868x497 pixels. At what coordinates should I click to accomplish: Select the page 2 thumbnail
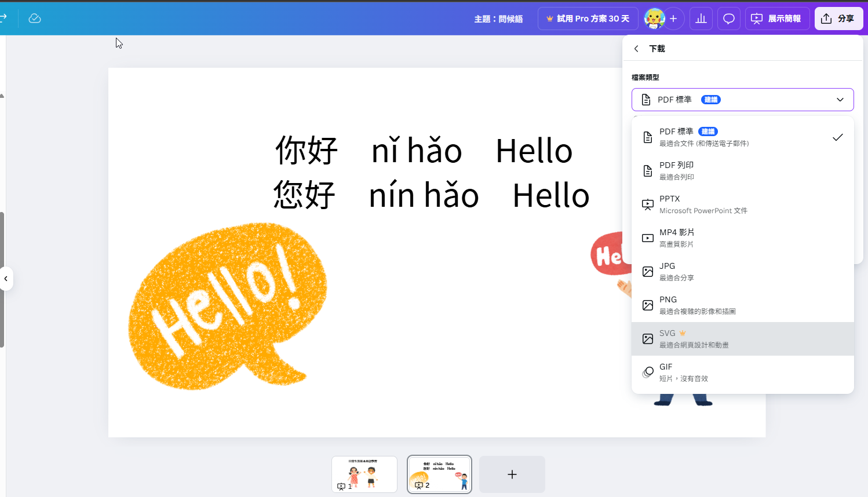pyautogui.click(x=439, y=474)
